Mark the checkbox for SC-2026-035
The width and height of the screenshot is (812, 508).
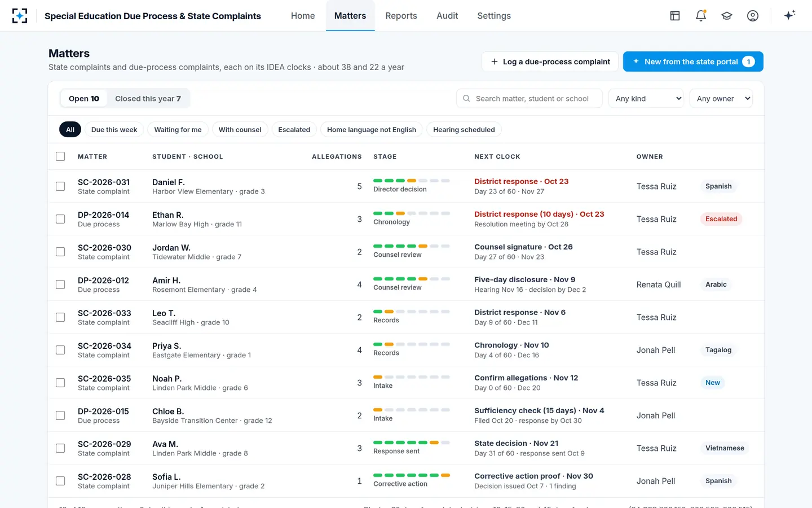click(x=60, y=383)
